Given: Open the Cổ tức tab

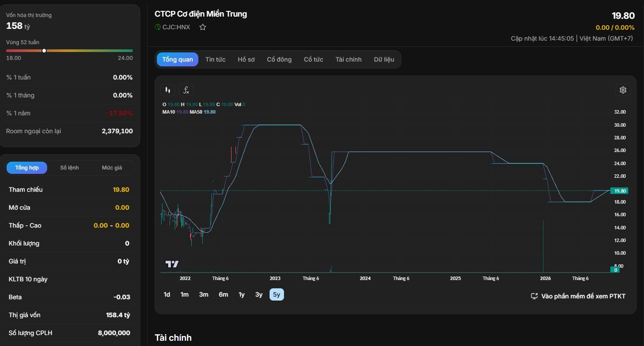Looking at the screenshot, I should point(313,59).
